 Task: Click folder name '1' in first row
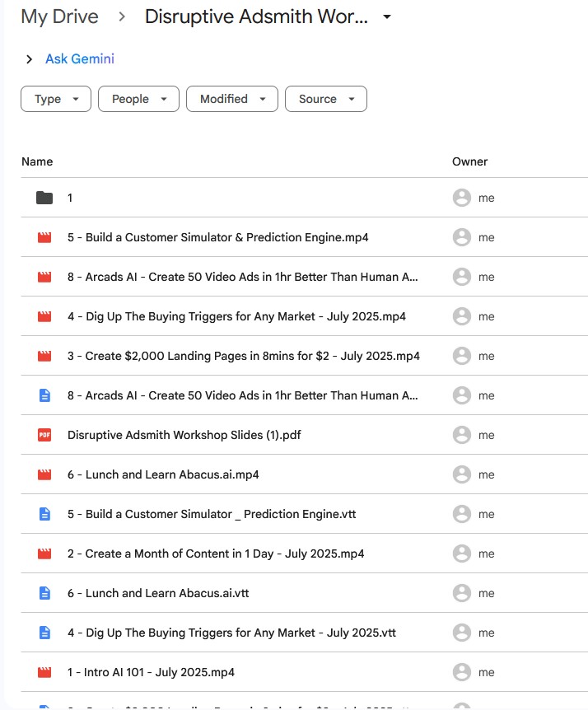[70, 198]
